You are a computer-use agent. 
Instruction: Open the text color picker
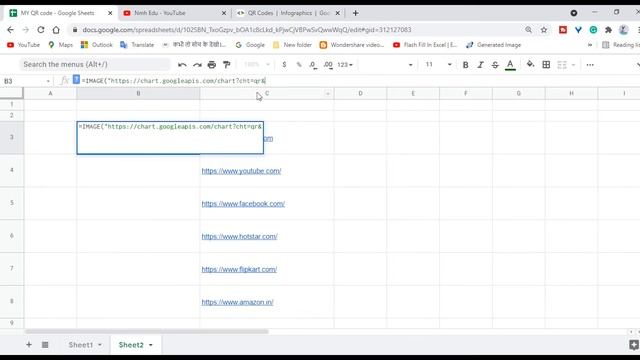510,64
